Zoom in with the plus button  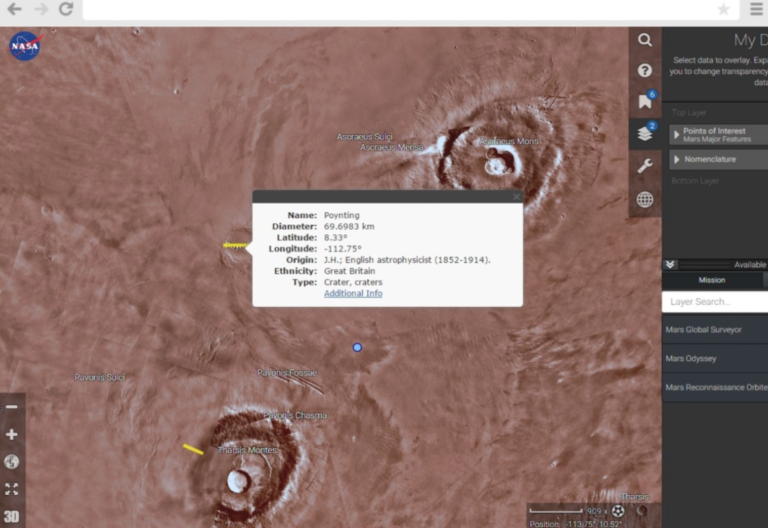[x=12, y=435]
